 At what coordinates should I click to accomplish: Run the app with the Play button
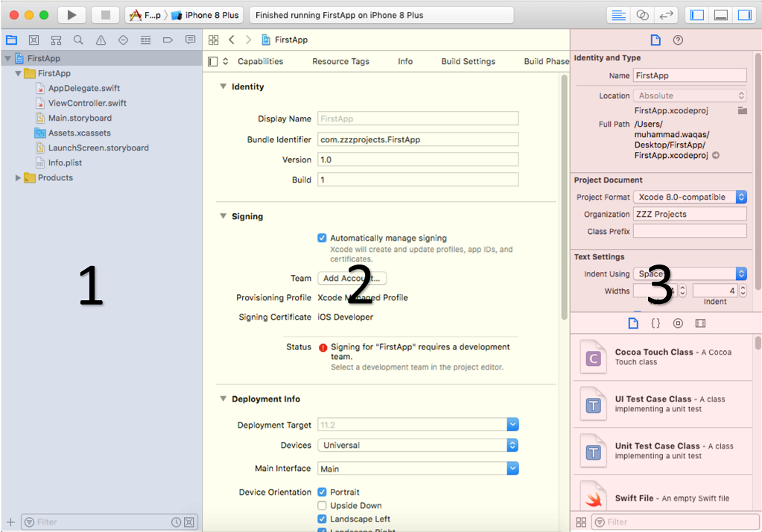tap(72, 15)
